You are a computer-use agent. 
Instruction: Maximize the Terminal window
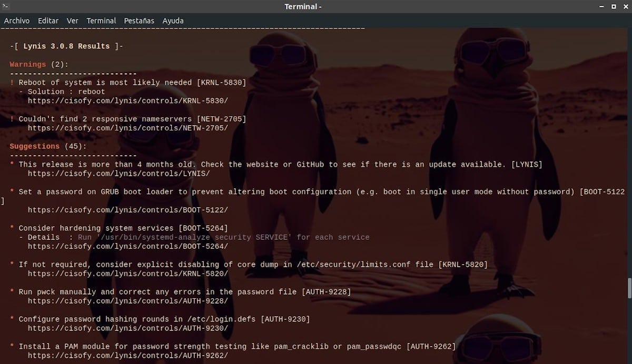[x=614, y=6]
